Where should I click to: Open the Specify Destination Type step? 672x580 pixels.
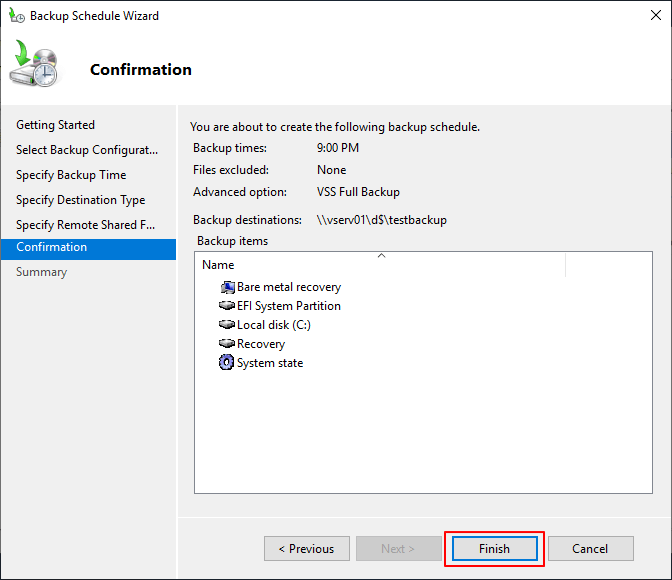[x=81, y=200]
